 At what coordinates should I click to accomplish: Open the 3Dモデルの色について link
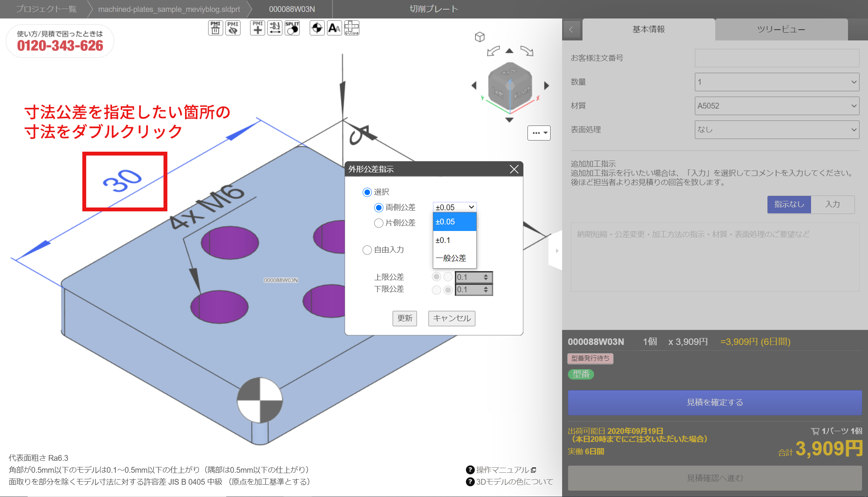click(x=514, y=482)
